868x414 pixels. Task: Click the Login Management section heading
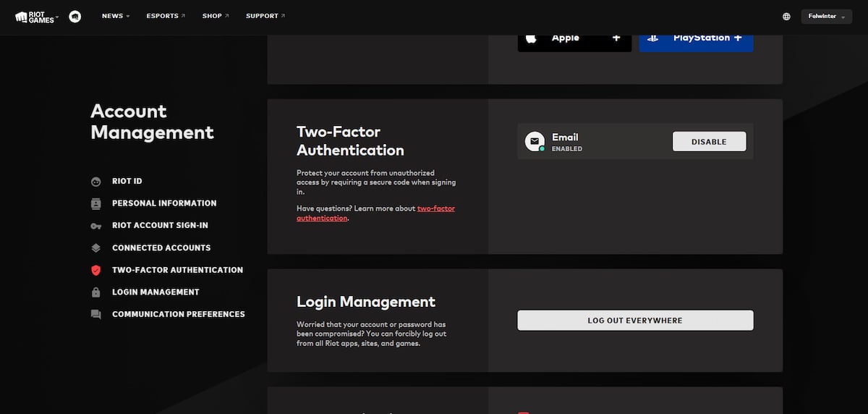coord(366,302)
